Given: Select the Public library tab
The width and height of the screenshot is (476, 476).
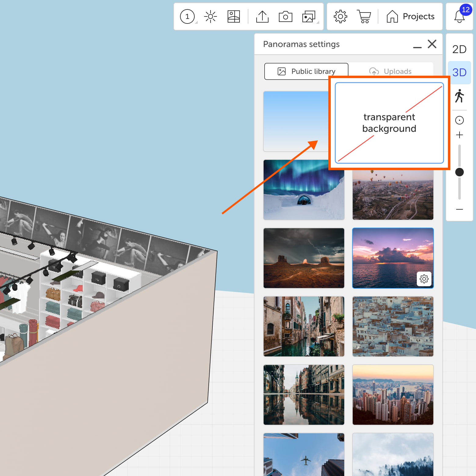Looking at the screenshot, I should (306, 71).
